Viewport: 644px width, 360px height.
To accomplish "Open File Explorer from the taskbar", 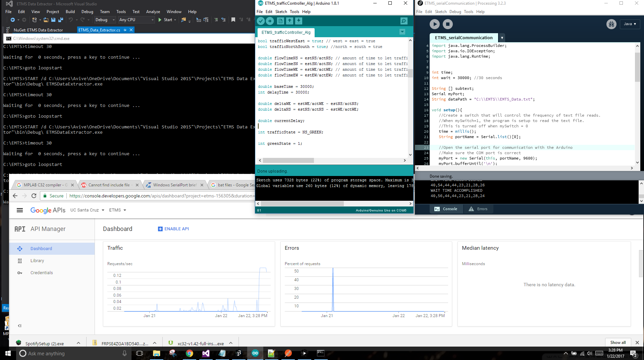I will [157, 353].
